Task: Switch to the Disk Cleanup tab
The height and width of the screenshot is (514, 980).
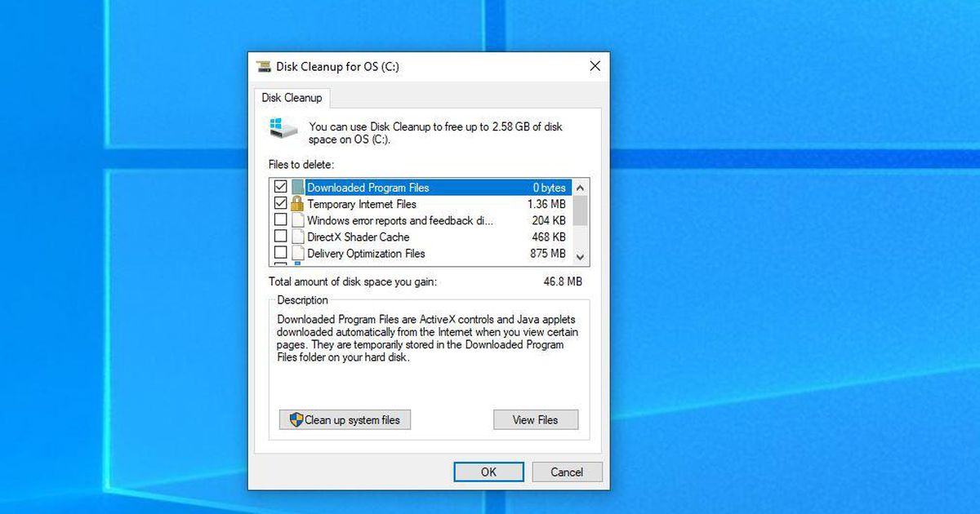Action: [292, 98]
